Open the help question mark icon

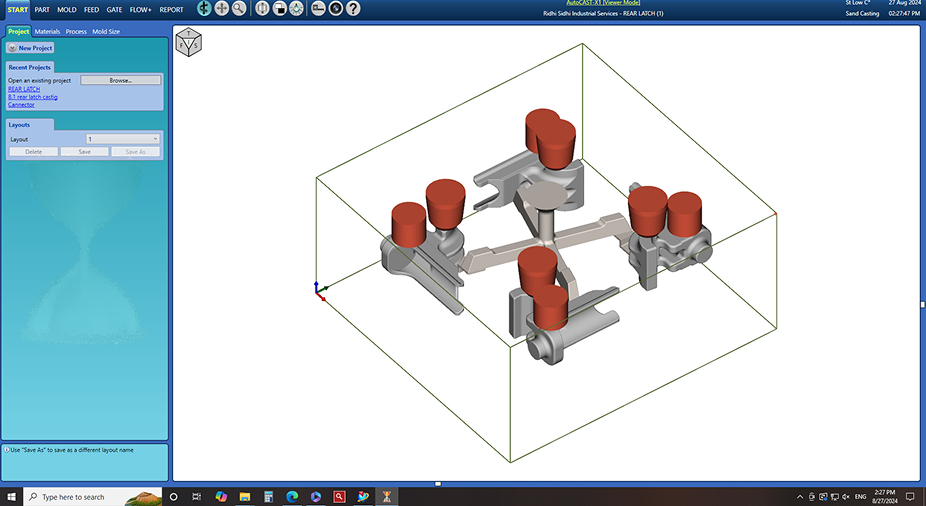tap(353, 9)
